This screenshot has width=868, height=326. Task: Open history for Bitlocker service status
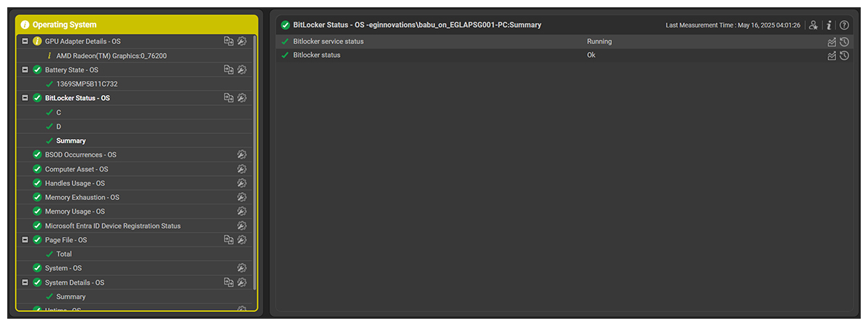(x=844, y=42)
